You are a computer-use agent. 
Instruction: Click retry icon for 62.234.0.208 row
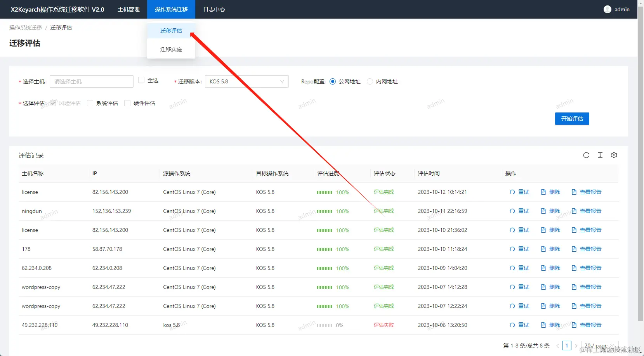[512, 268]
